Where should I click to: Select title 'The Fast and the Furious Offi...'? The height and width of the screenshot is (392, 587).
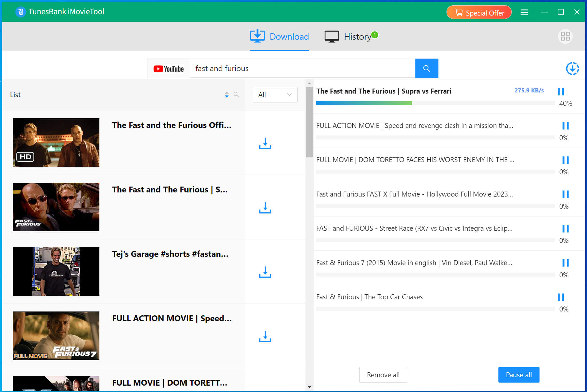coord(172,125)
